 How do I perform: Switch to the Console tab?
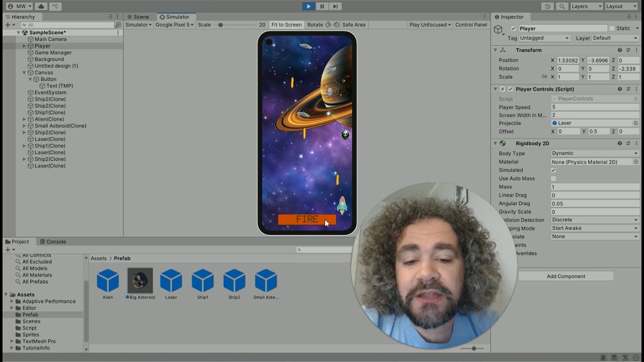coord(52,241)
